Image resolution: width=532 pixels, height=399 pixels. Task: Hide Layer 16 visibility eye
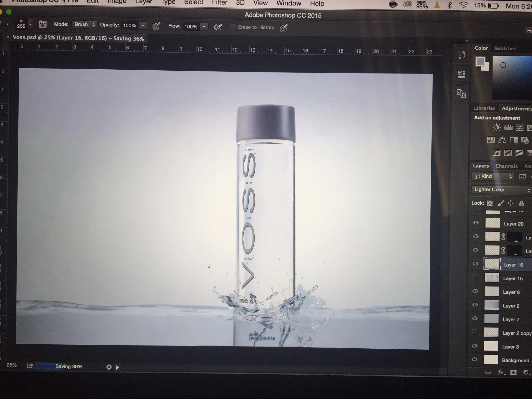475,264
